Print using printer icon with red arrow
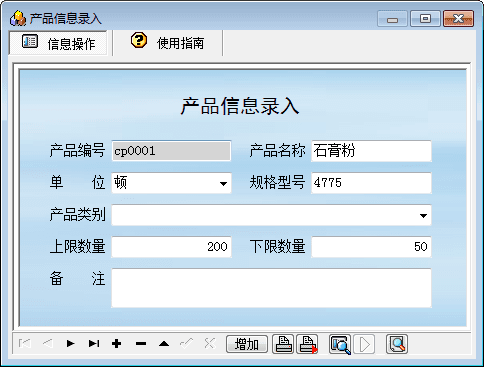The height and width of the screenshot is (367, 484). pyautogui.click(x=307, y=344)
